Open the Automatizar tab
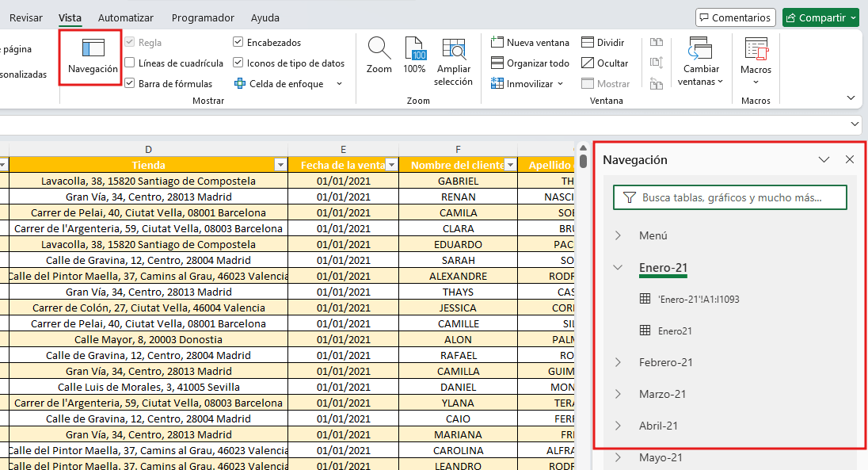Screen dimensions: 868x470 126,17
